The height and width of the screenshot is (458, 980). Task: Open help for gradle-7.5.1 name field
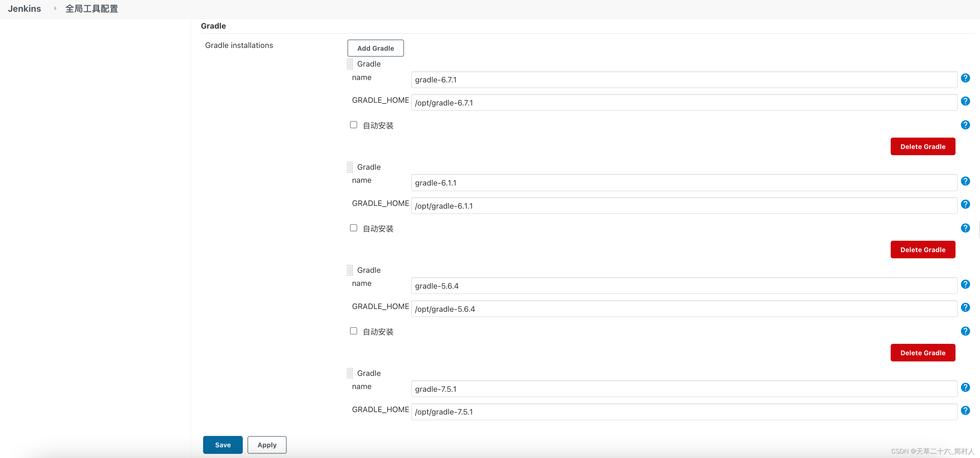965,387
